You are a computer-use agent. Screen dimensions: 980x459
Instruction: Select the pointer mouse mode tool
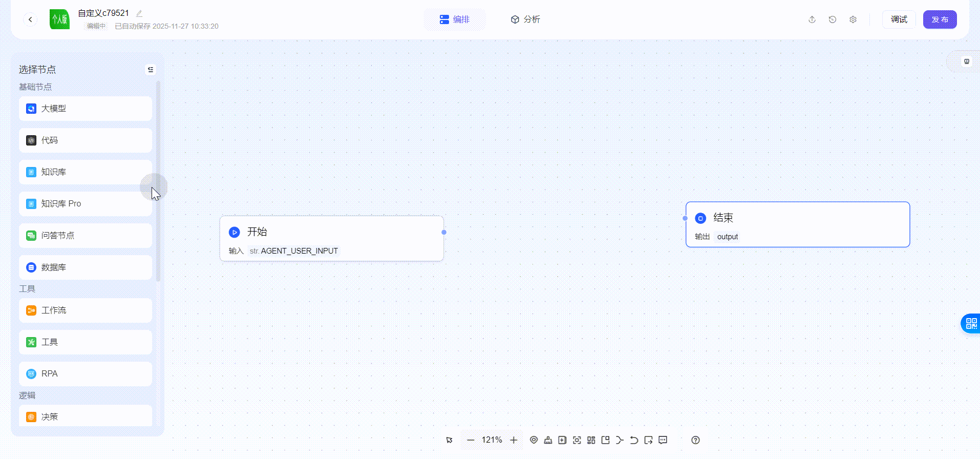point(450,440)
